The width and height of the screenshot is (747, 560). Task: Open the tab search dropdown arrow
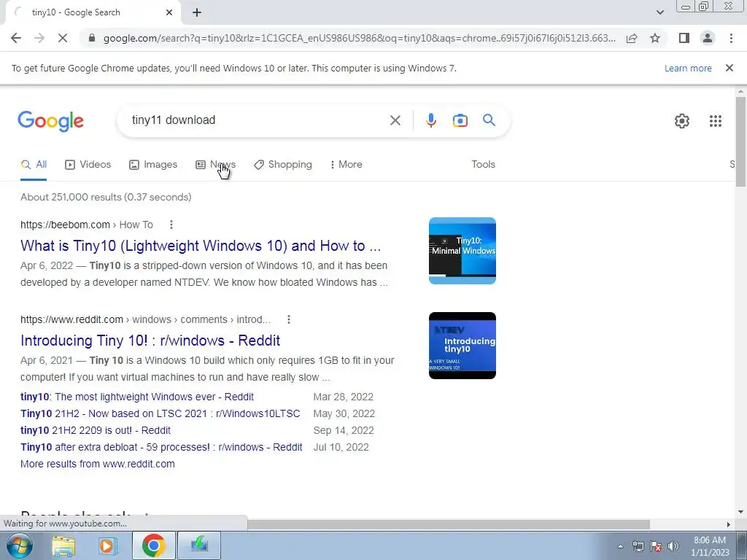(659, 12)
